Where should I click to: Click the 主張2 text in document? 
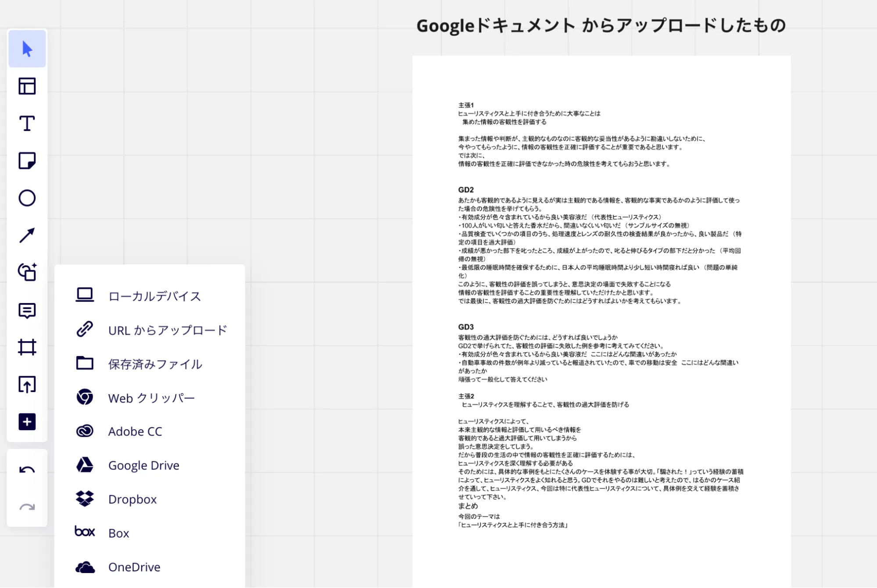(x=466, y=396)
